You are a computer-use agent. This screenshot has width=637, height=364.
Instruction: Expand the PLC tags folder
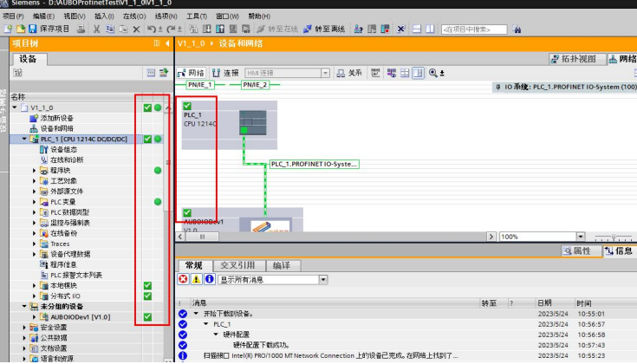[34, 202]
